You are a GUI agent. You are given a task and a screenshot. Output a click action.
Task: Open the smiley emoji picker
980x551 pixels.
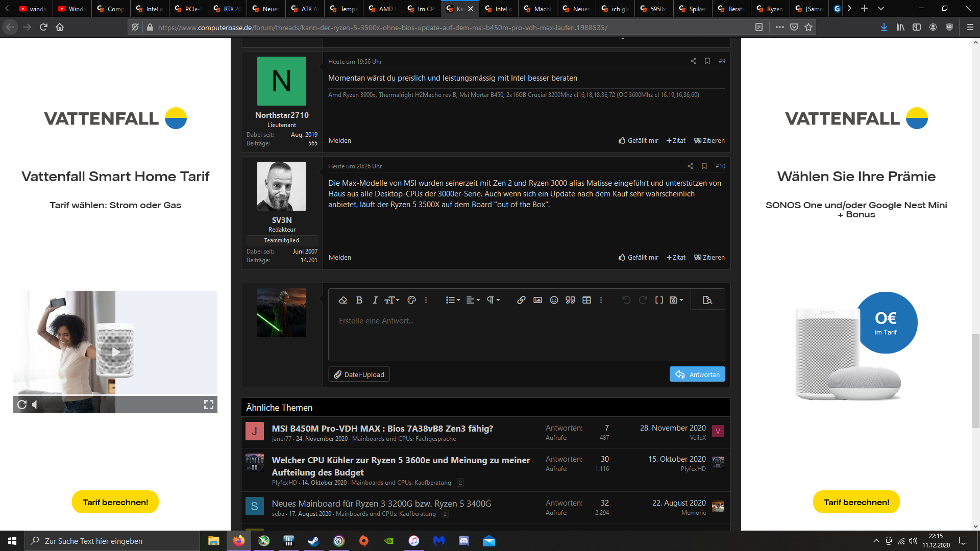point(554,300)
